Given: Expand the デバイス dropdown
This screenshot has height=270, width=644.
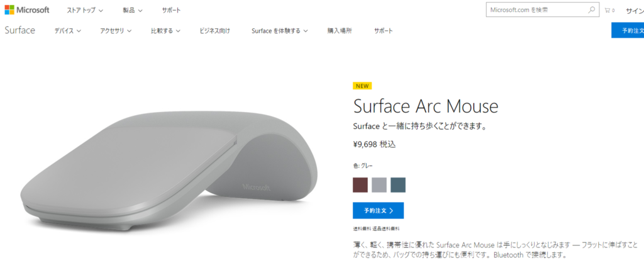Looking at the screenshot, I should 68,31.
